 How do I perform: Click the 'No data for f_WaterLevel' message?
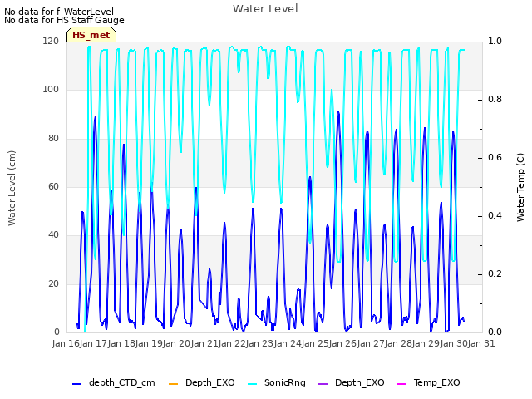[59, 12]
